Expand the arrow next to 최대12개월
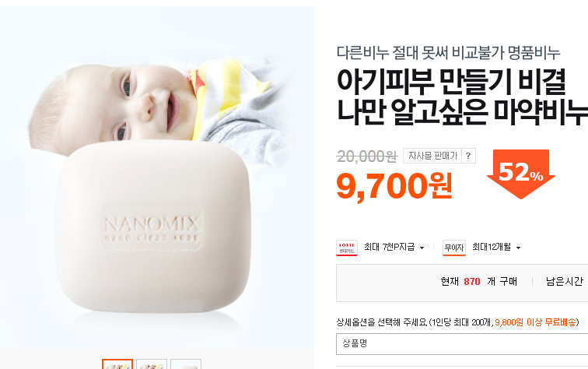This screenshot has height=369, width=588. point(518,248)
